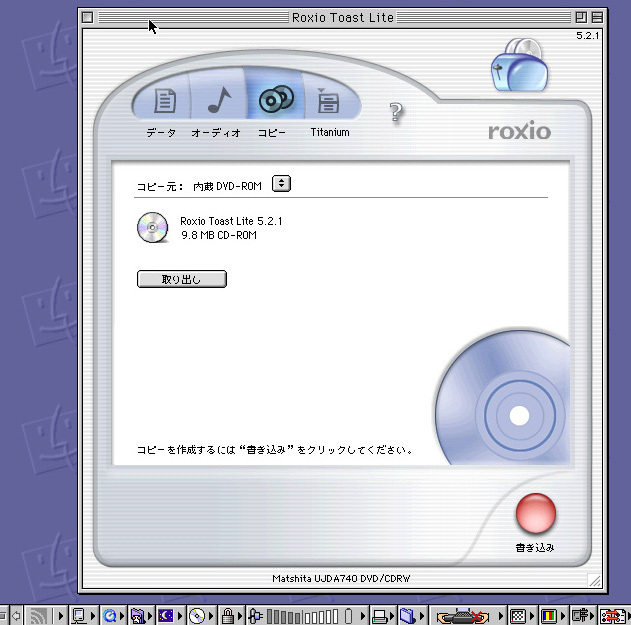Click the control strip left scroll arrow
The image size is (631, 625).
coord(16,616)
